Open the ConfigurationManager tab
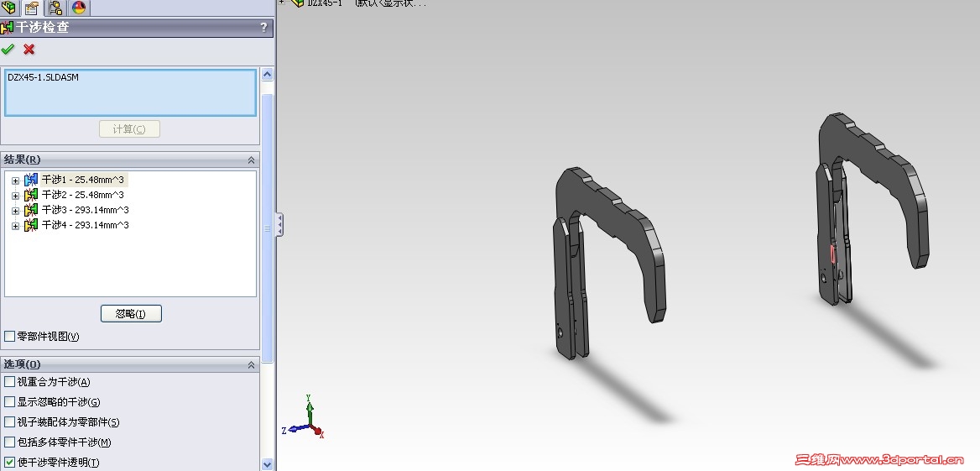 point(55,8)
